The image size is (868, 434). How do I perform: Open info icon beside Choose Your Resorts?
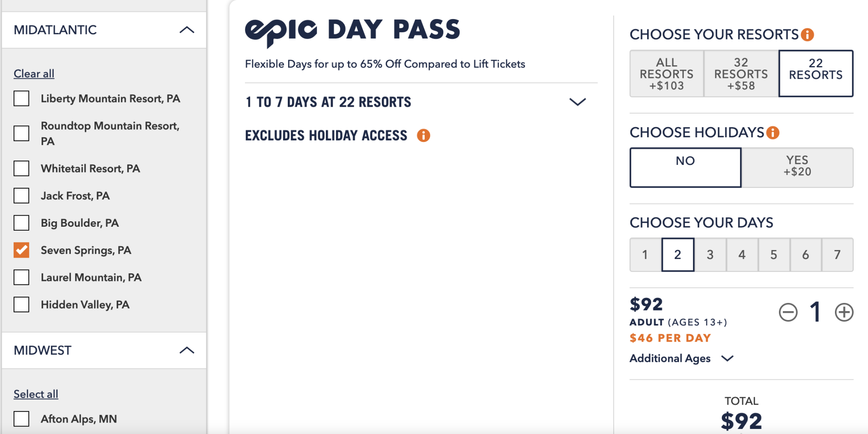point(807,35)
